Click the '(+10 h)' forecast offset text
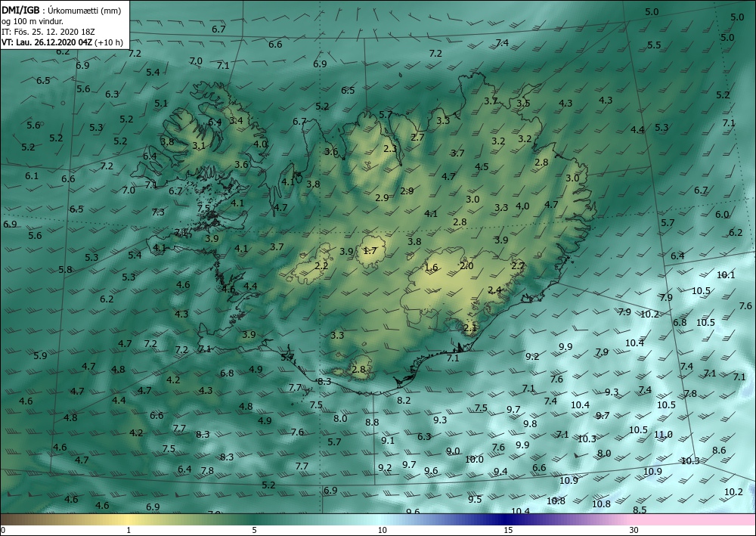Image resolution: width=756 pixels, height=536 pixels. point(109,42)
